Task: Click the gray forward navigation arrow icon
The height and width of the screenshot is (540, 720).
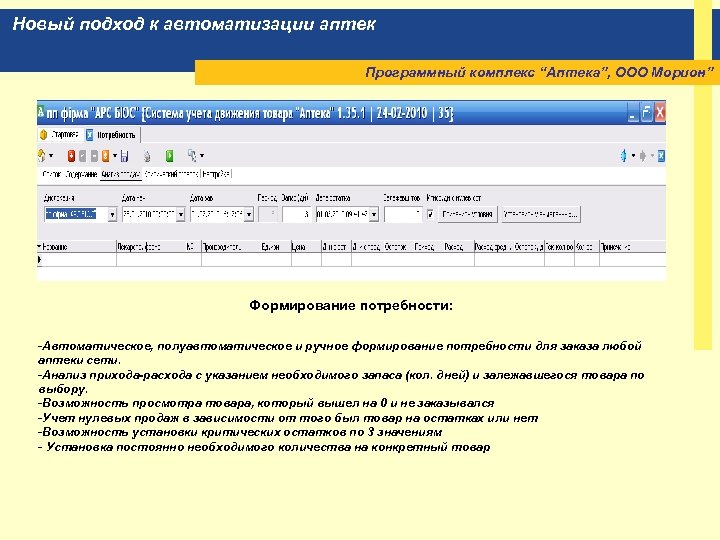Action: pos(643,156)
